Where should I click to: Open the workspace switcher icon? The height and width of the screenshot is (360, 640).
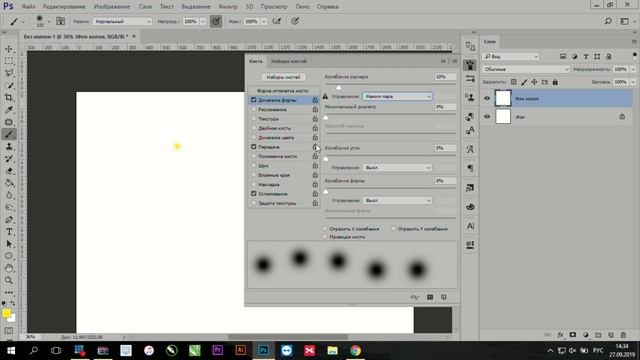click(624, 21)
